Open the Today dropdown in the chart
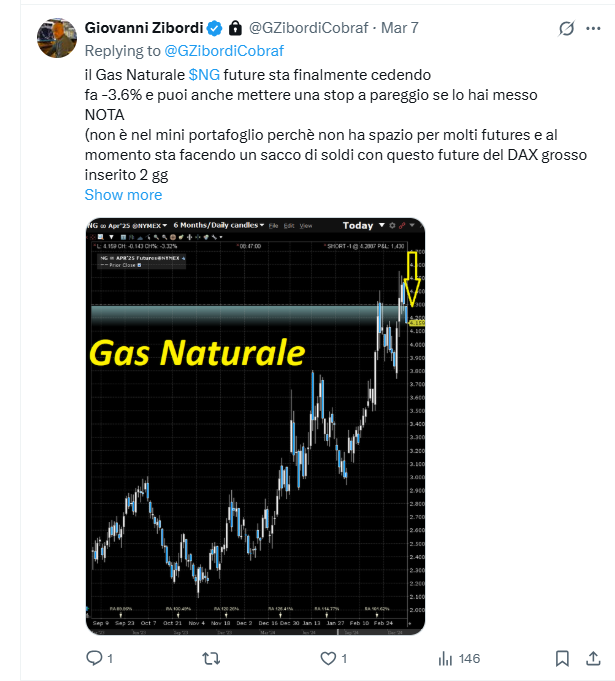 [x=360, y=225]
